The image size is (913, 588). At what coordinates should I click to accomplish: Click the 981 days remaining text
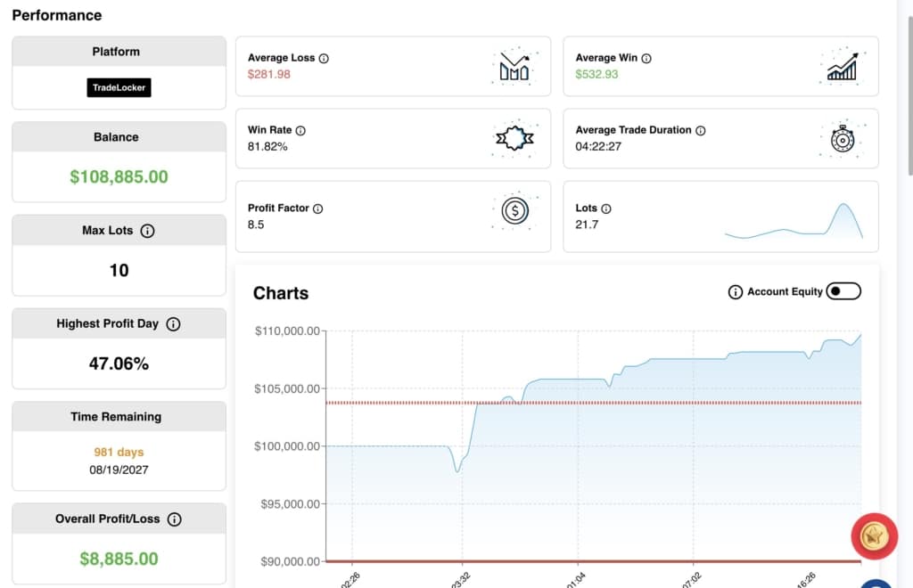tap(119, 452)
